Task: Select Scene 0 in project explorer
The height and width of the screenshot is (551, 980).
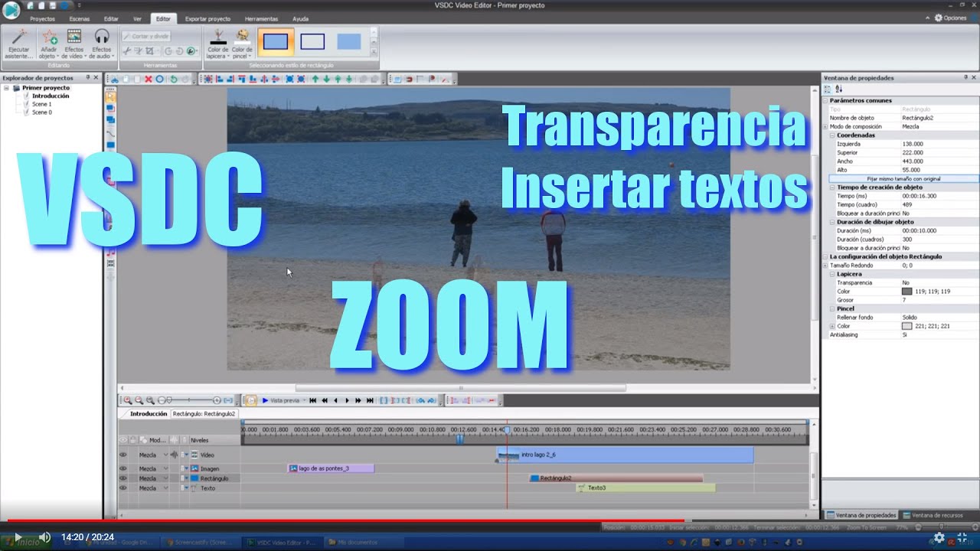Action: (41, 112)
